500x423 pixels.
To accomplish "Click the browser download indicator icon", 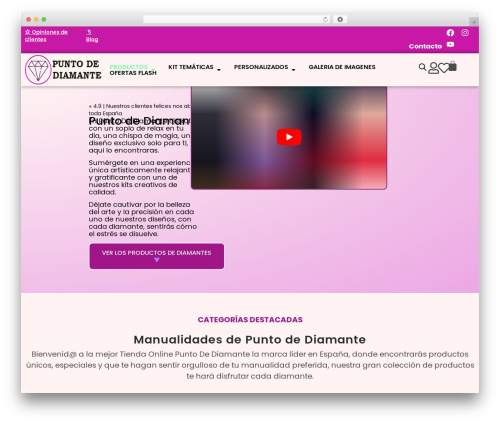I will click(340, 19).
